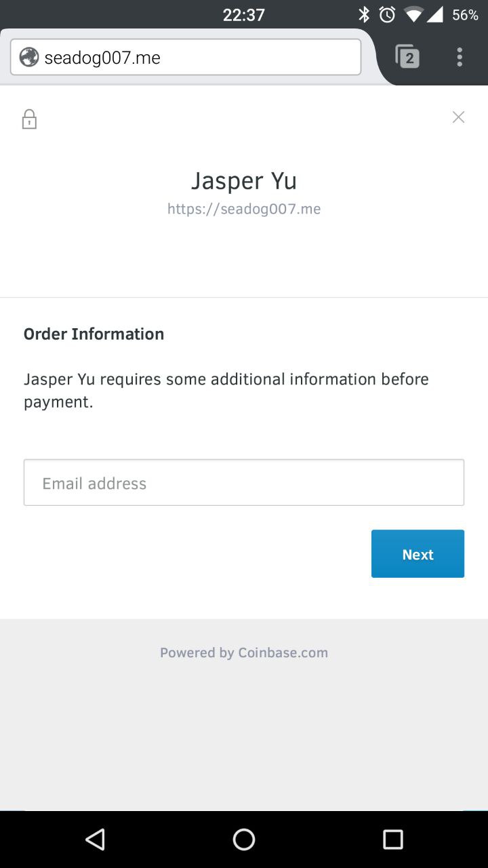The width and height of the screenshot is (488, 868).
Task: Tap the Bluetooth status bar icon
Action: pyautogui.click(x=364, y=14)
